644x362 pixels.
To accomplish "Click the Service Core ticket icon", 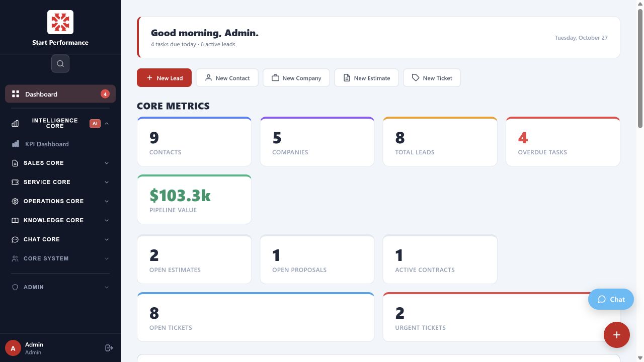I will point(15,182).
